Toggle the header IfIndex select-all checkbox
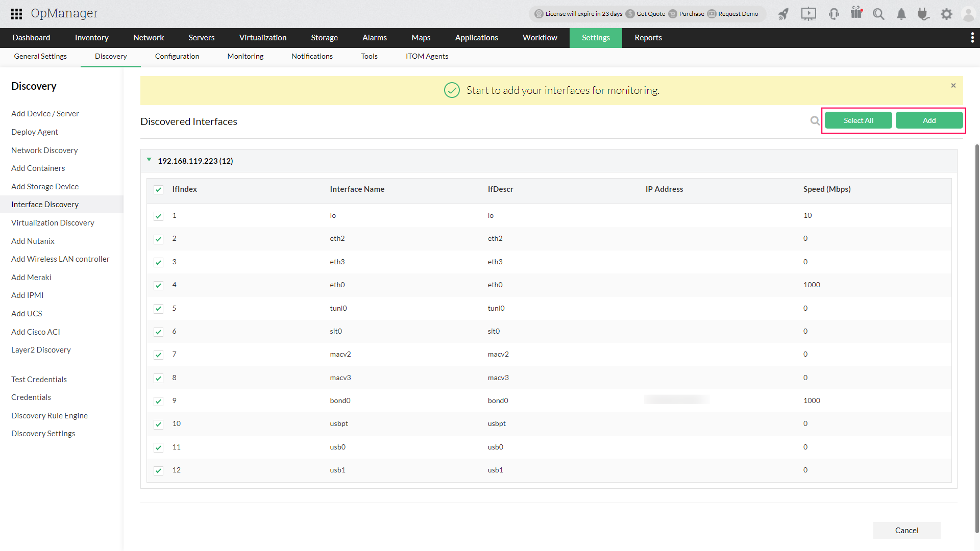 click(159, 190)
